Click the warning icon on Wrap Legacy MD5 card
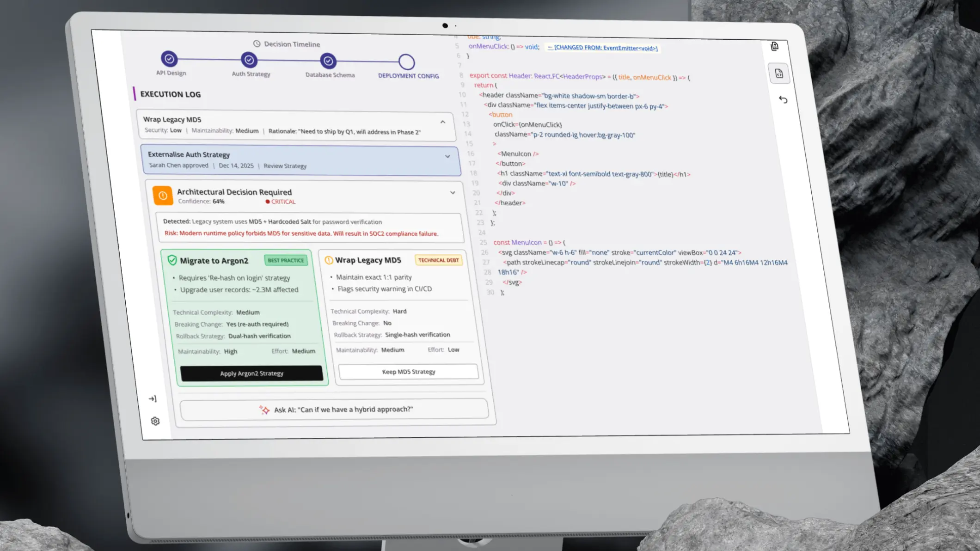 (x=329, y=259)
